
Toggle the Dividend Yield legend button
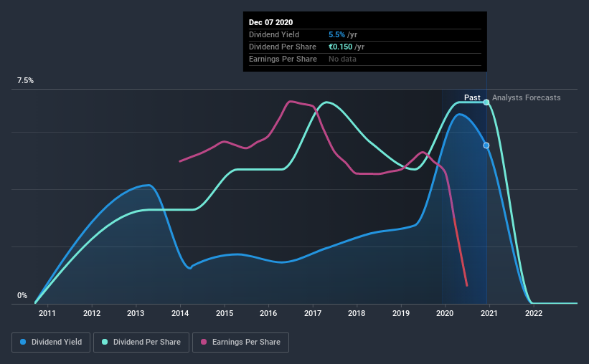pyautogui.click(x=51, y=343)
